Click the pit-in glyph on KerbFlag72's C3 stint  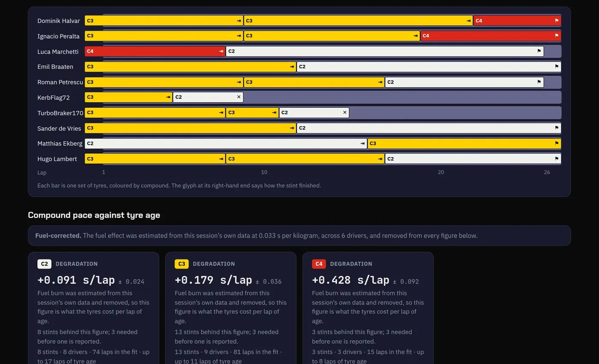click(168, 97)
